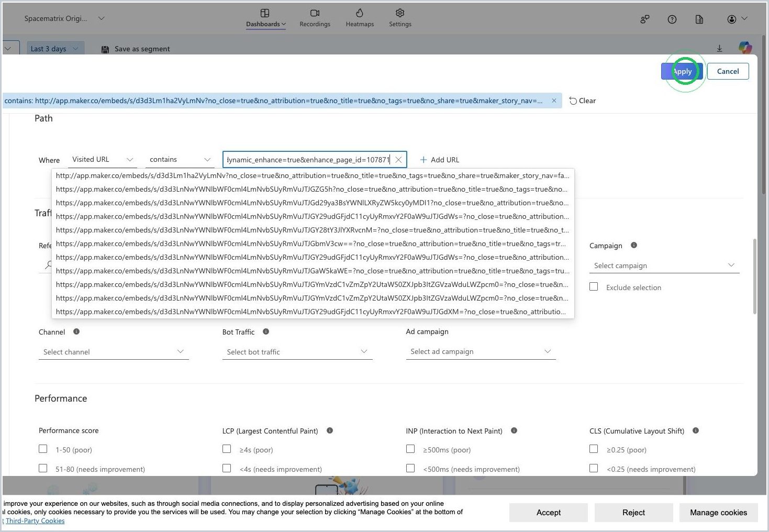Viewport: 769px width, 532px height.
Task: Open the Select campaign dropdown
Action: (664, 265)
